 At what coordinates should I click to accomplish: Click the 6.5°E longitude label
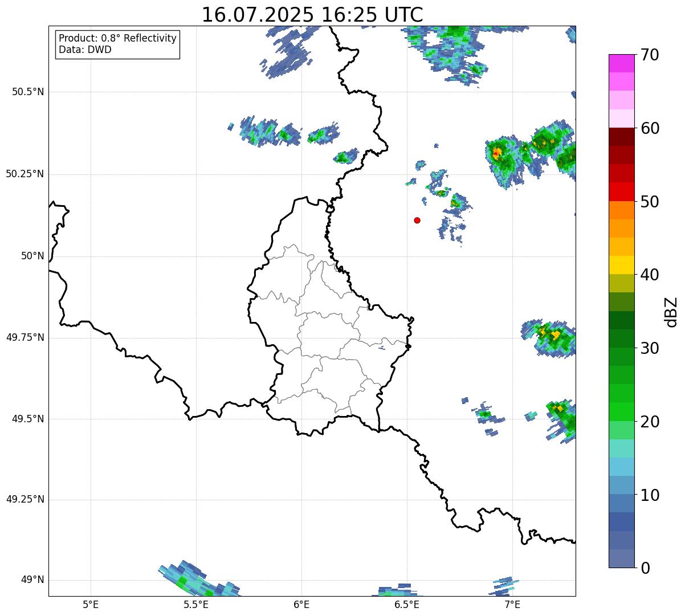tap(407, 604)
